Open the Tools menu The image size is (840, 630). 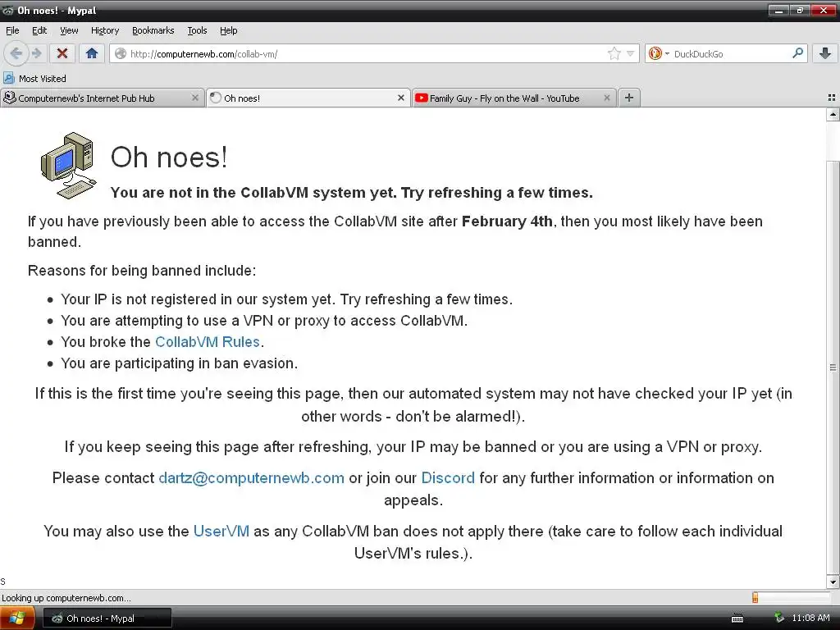click(197, 30)
